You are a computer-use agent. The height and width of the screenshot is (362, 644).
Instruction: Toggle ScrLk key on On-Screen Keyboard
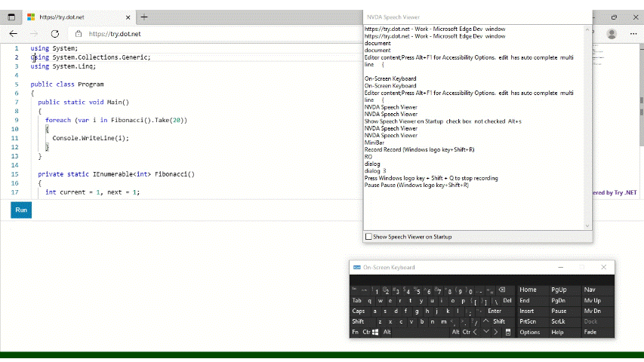tap(565, 322)
